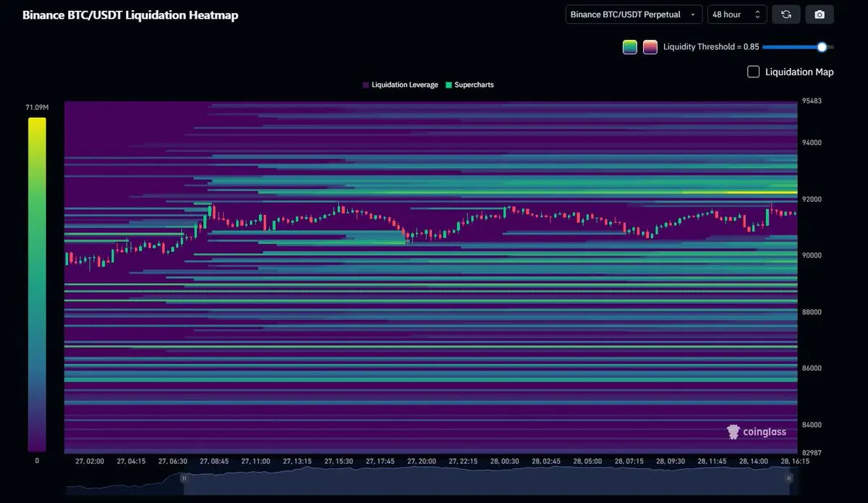Viewport: 868px width, 503px height.
Task: Toggle the Liquidation Leverage legend item
Action: [x=400, y=85]
